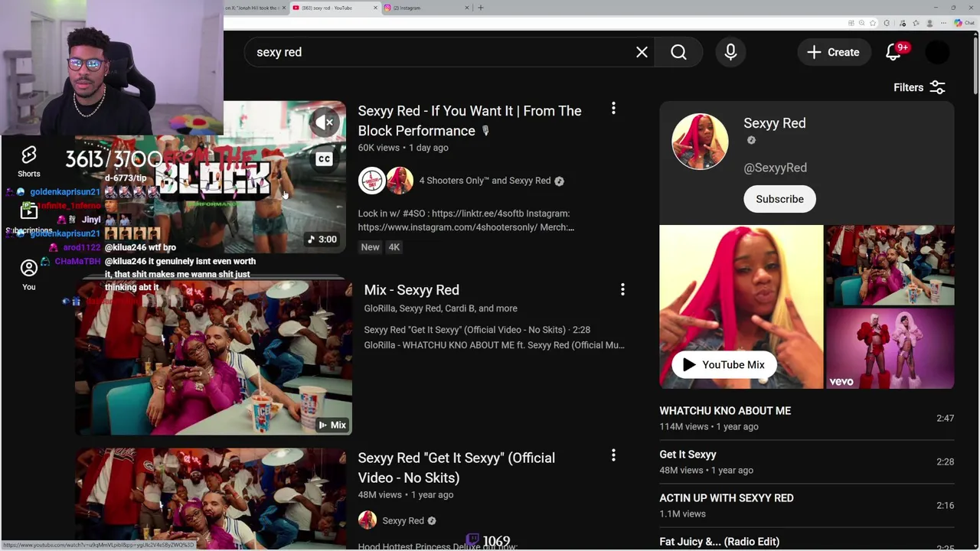This screenshot has height=551, width=980.
Task: Play Fat Juicy &... (Radio Edit) track
Action: click(x=806, y=542)
